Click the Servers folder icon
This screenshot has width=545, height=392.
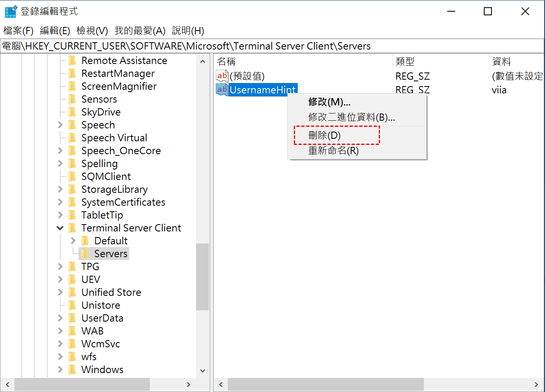tap(85, 254)
